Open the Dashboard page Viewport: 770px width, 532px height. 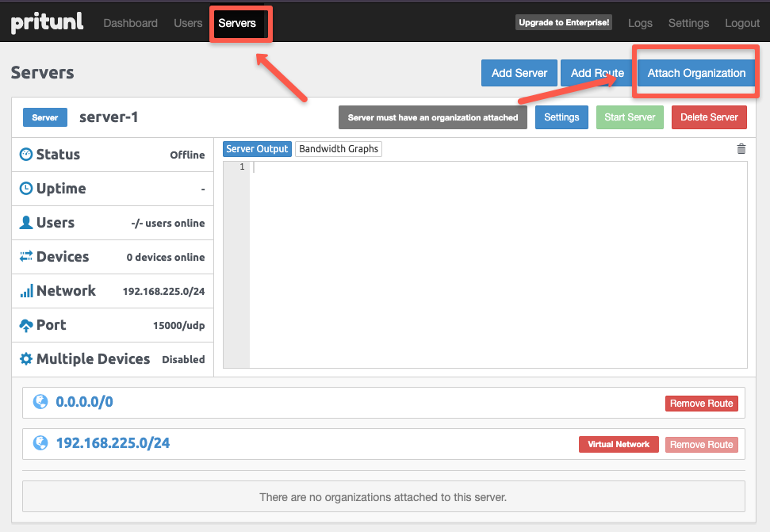[131, 23]
